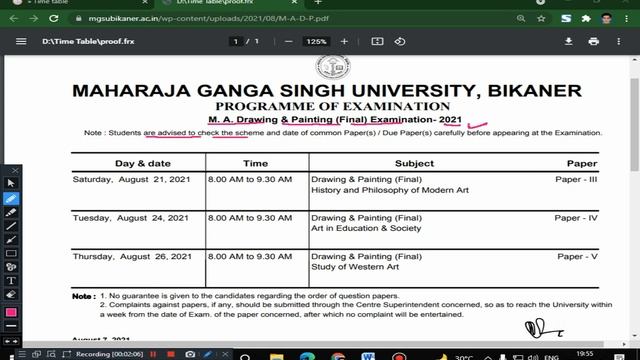Click the horizontal PDF scrollbar
Viewport: 640px width, 360px height.
click(x=312, y=344)
